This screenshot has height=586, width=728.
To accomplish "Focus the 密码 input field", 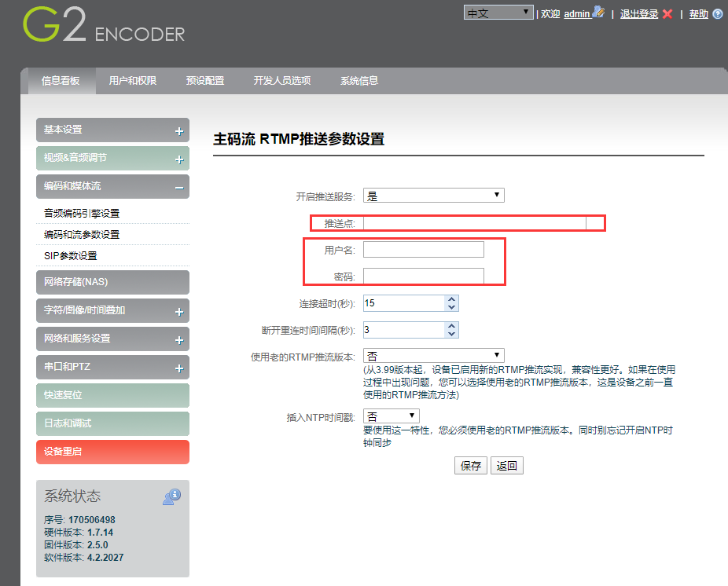I will [x=424, y=276].
